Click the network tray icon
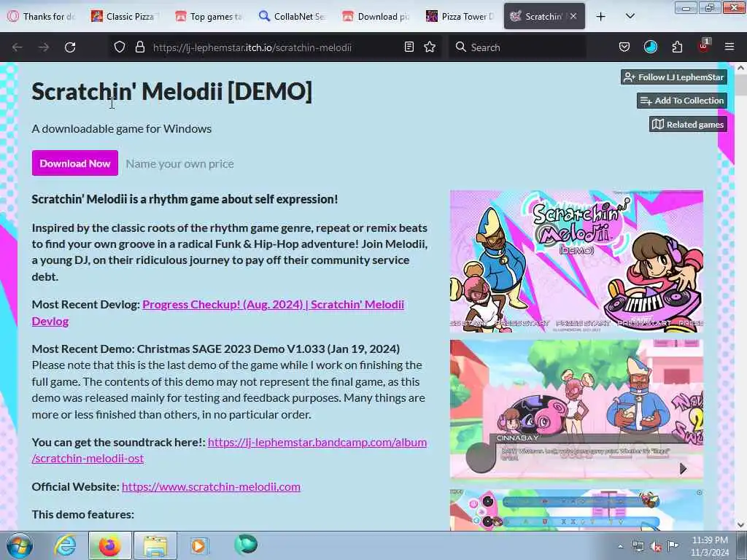The width and height of the screenshot is (747, 560). (638, 546)
